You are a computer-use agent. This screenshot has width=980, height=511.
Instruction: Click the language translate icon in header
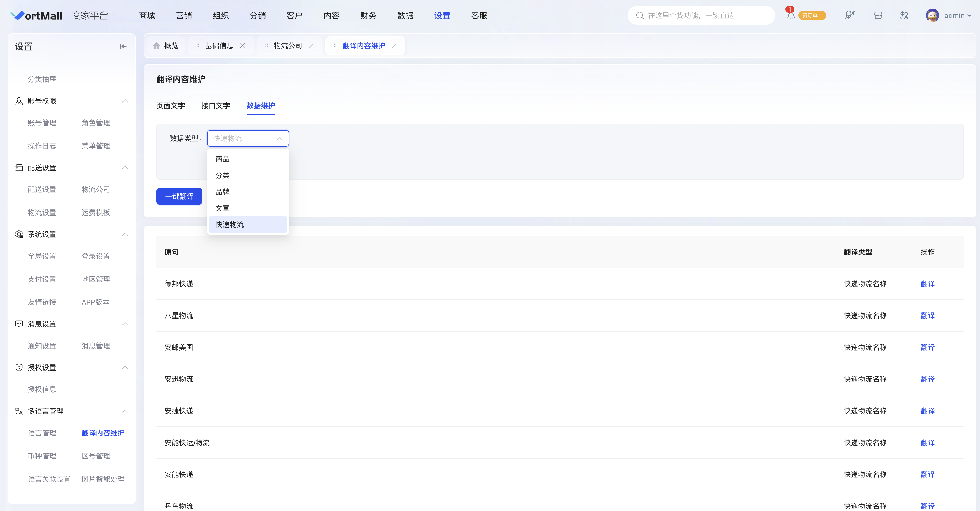point(904,16)
